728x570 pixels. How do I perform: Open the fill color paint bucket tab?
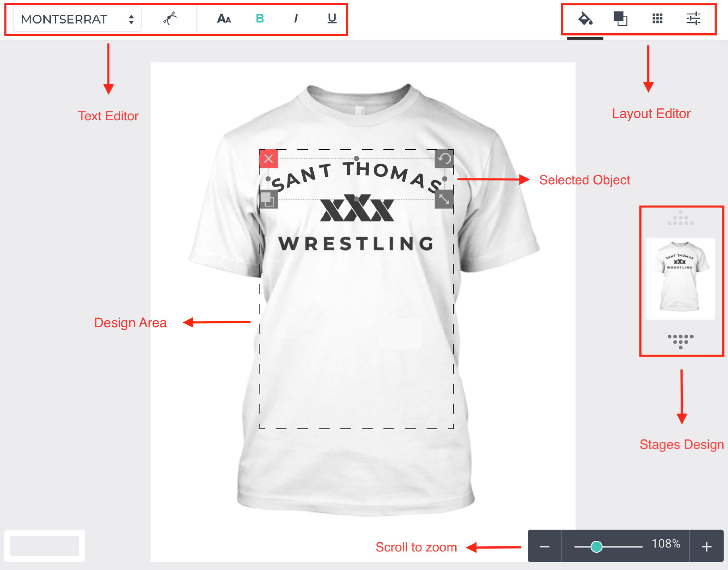coord(585,19)
